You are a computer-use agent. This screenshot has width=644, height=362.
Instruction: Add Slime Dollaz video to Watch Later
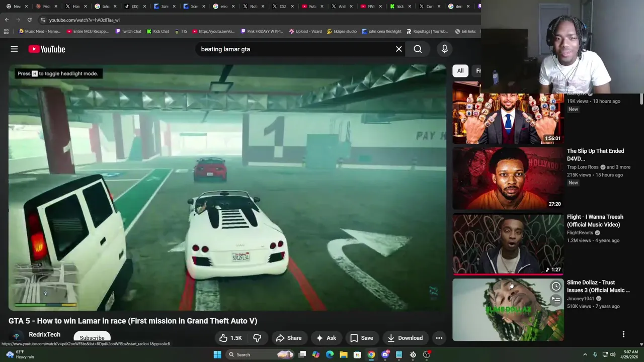tap(555, 286)
